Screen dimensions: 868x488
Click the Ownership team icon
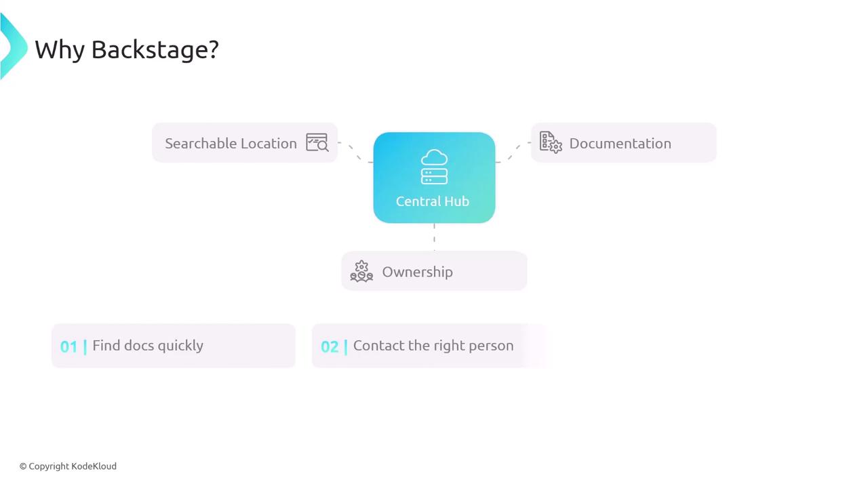pyautogui.click(x=361, y=271)
